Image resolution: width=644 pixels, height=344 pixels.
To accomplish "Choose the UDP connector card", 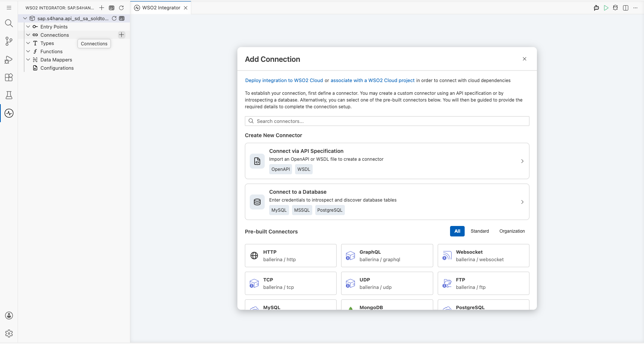I will (387, 283).
